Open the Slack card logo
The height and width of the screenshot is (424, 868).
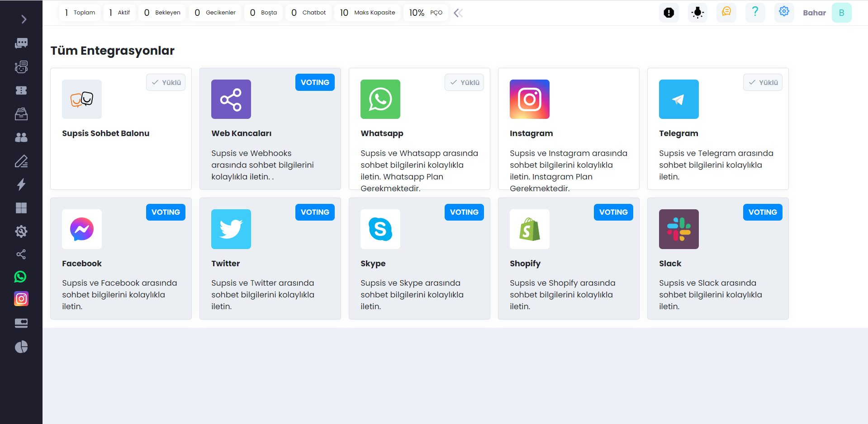point(679,229)
